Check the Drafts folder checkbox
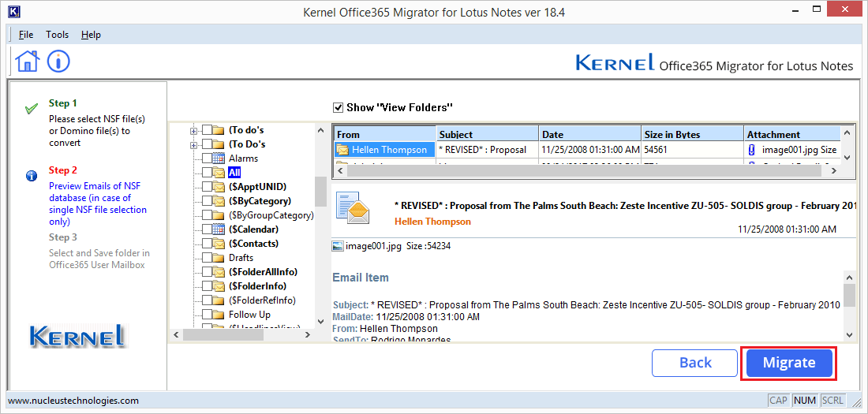The image size is (868, 414). (207, 258)
